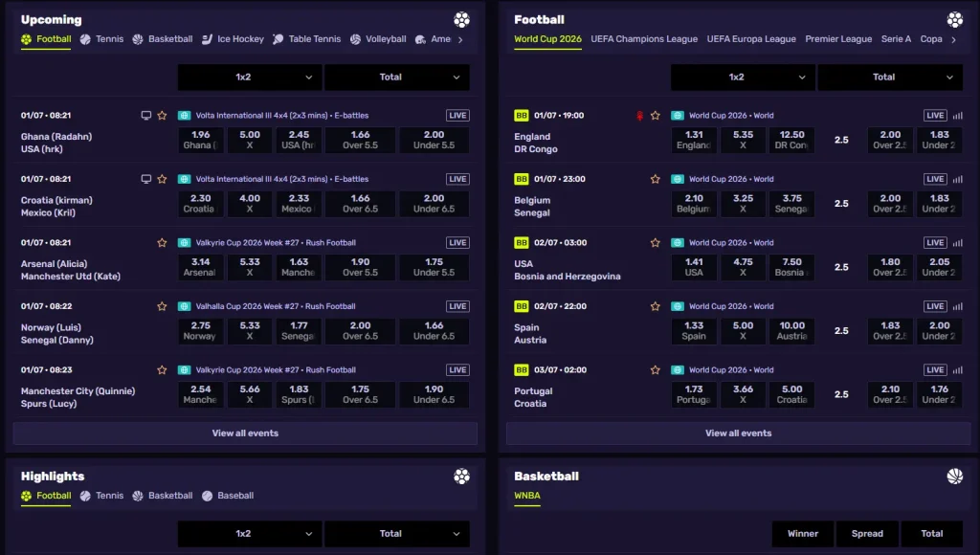Click the LIVE badge on Portugal vs Croatia
This screenshot has width=980, height=555.
point(935,370)
